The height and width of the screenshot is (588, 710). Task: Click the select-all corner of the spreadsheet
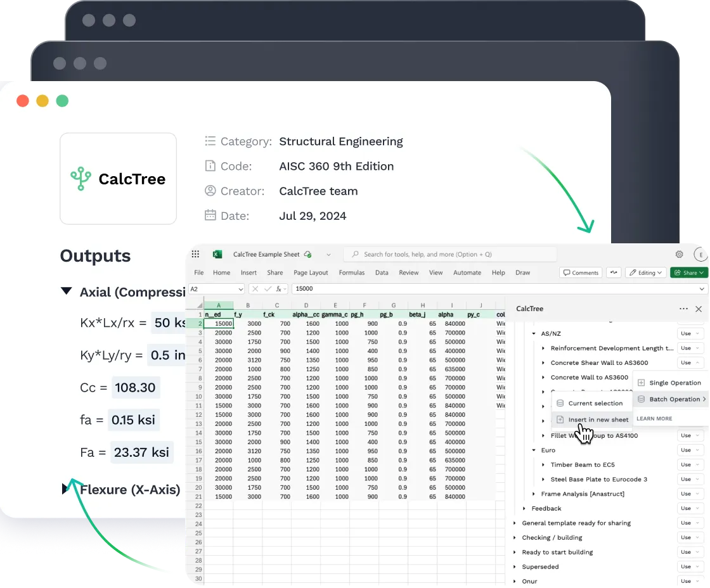[x=199, y=305]
